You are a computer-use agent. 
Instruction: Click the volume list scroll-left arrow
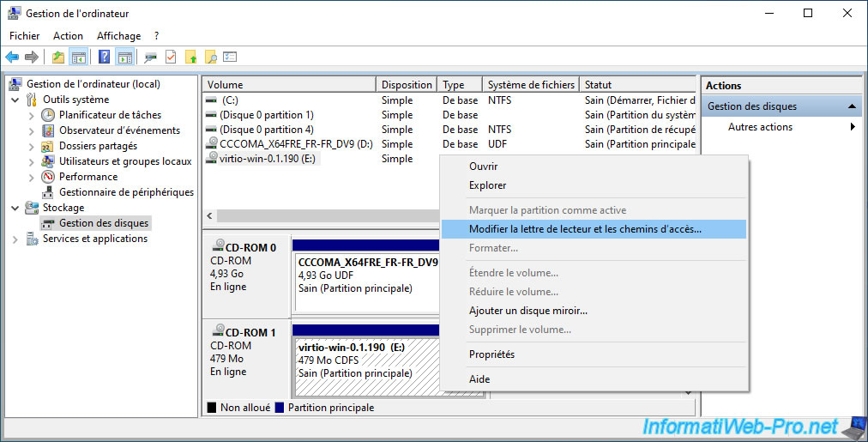pos(210,215)
